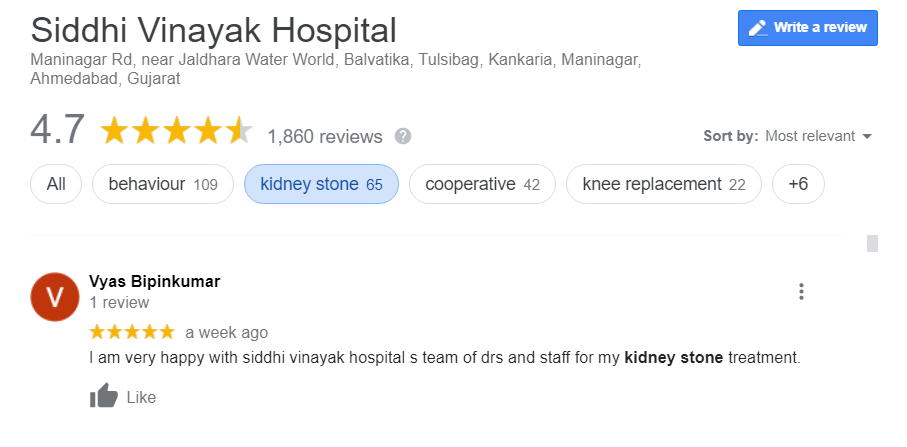This screenshot has height=447, width=907.
Task: Click the thumbs-up Like icon
Action: [x=104, y=397]
